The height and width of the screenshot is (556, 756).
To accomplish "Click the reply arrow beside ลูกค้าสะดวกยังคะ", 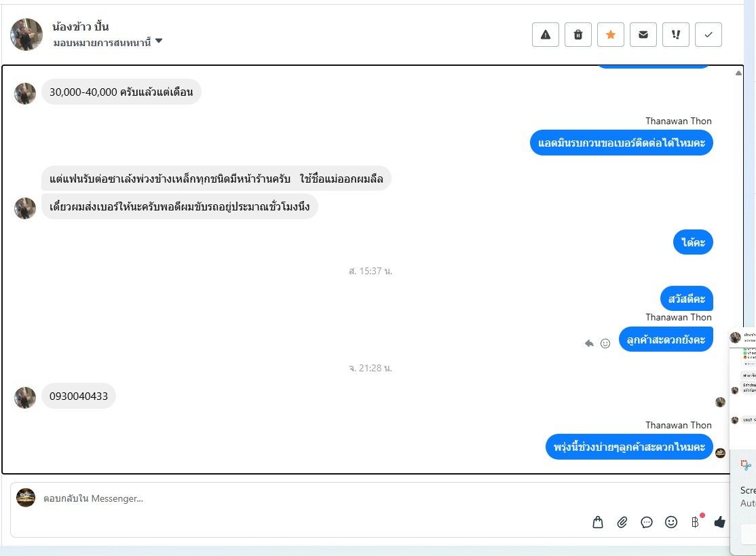I will [589, 344].
